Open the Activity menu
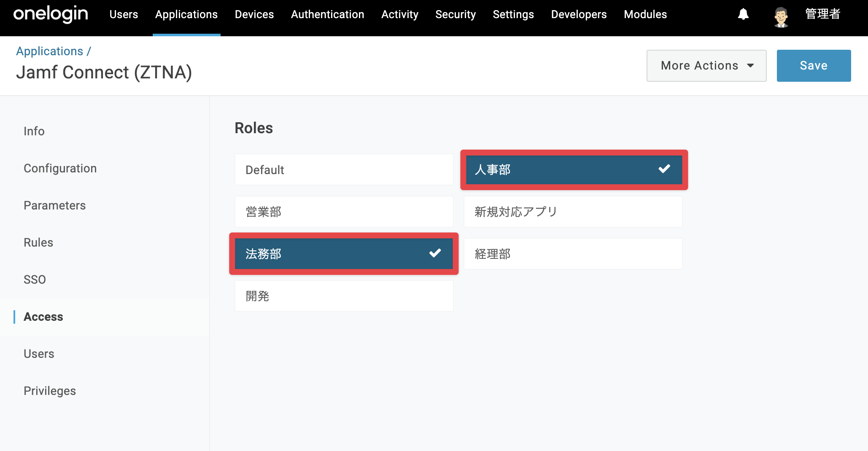The image size is (868, 451). coord(400,14)
